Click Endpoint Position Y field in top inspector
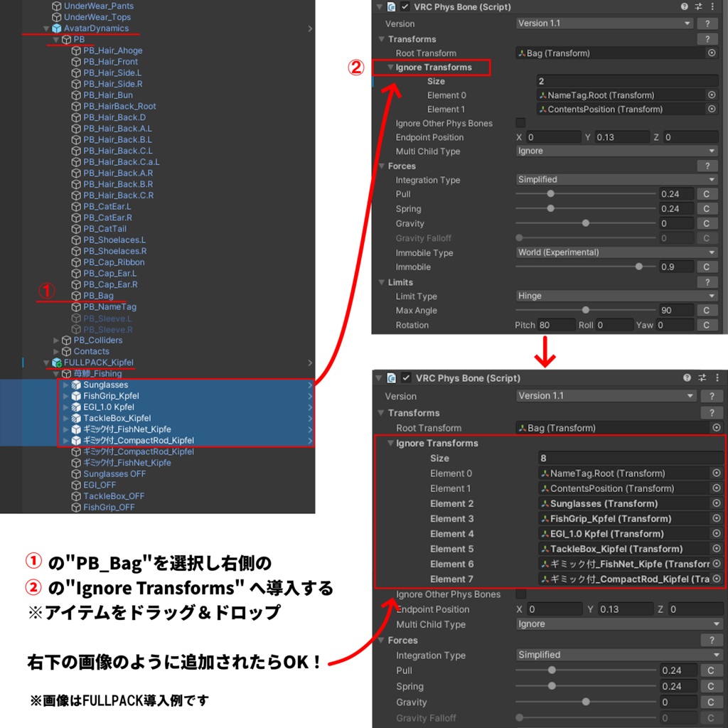 pyautogui.click(x=622, y=137)
